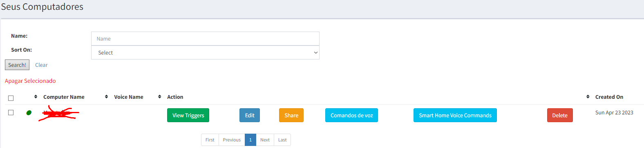The height and width of the screenshot is (148, 644).
Task: Sort by Created On column arrows
Action: pos(588,97)
